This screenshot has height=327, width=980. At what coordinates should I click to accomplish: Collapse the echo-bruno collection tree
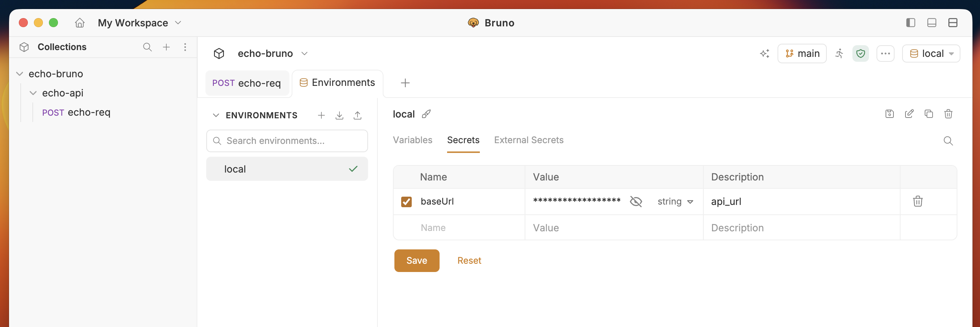(20, 74)
